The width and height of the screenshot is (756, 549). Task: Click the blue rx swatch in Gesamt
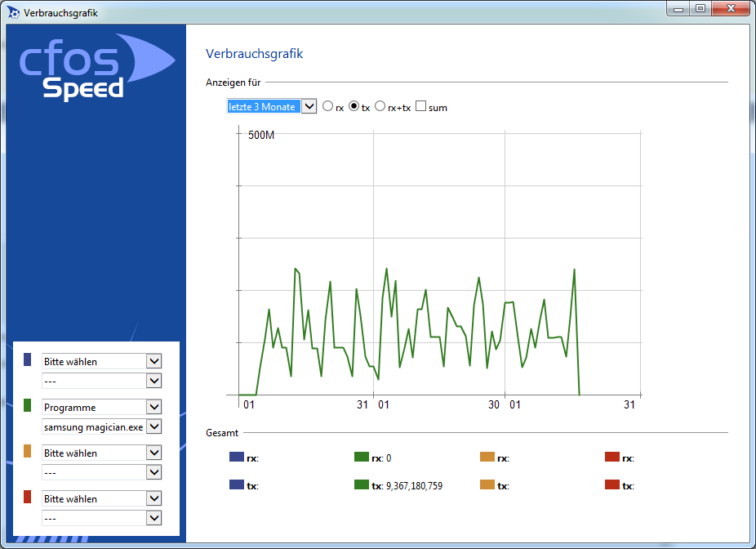[x=237, y=457]
